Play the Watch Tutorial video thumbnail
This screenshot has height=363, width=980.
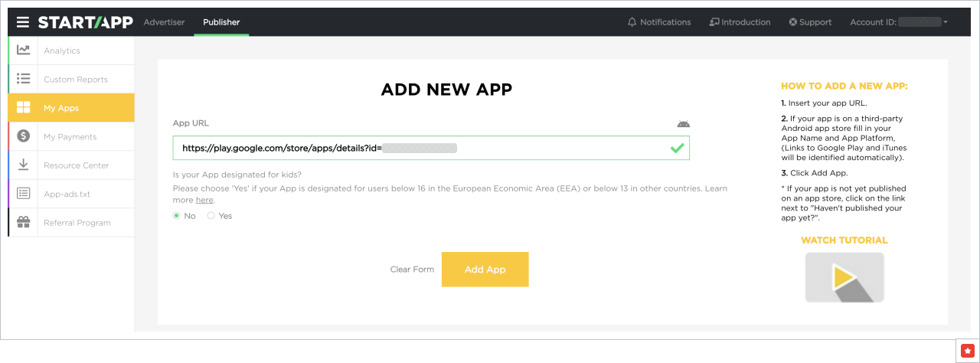click(x=844, y=277)
